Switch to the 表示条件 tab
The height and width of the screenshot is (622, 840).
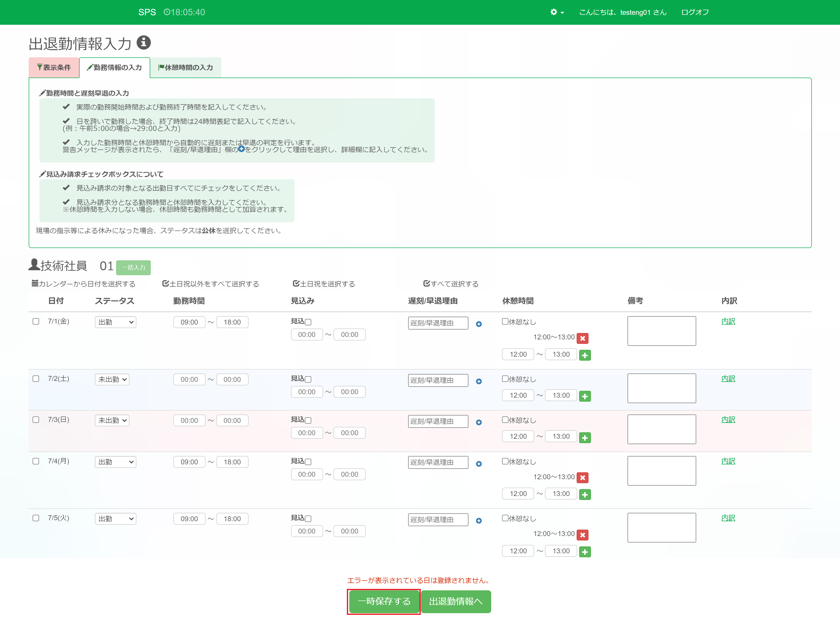[54, 67]
